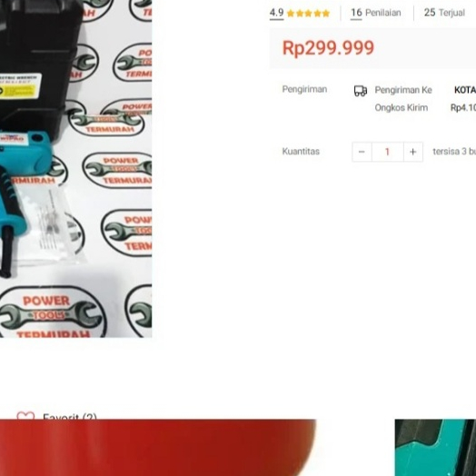
Task: Click the heart Favorit icon
Action: [x=25, y=415]
